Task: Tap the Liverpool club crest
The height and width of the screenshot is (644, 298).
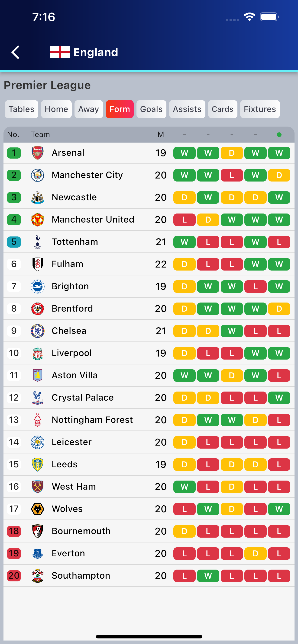Action: click(38, 353)
